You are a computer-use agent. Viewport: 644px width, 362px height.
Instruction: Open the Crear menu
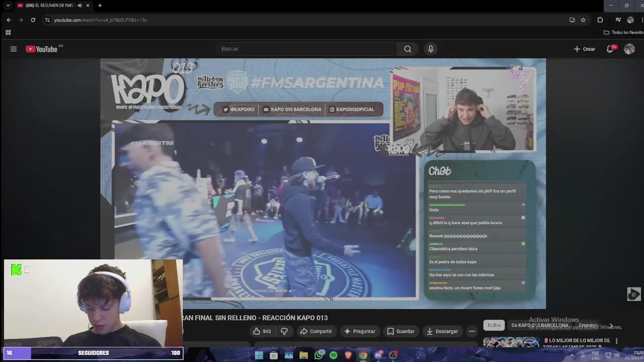tap(584, 49)
